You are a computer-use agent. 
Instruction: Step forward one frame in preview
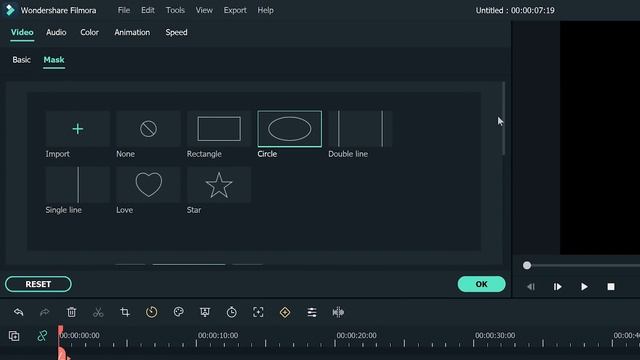[558, 287]
